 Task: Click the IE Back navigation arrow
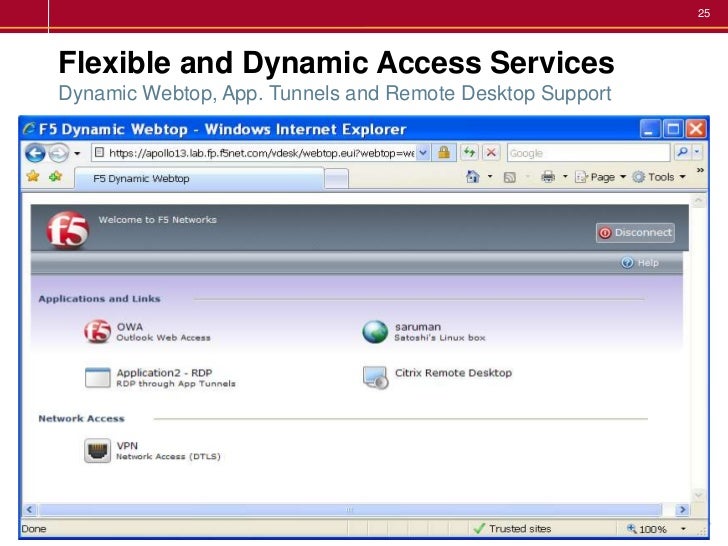(x=35, y=153)
